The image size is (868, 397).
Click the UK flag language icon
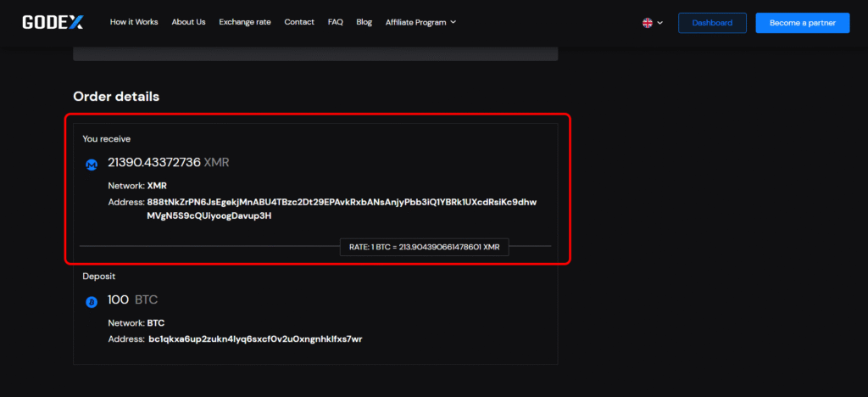pyautogui.click(x=647, y=23)
